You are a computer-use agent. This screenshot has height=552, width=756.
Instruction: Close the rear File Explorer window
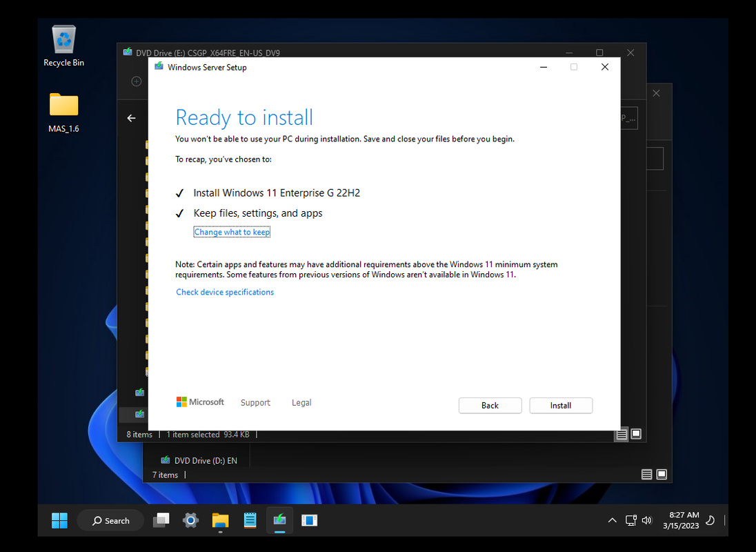(x=656, y=93)
